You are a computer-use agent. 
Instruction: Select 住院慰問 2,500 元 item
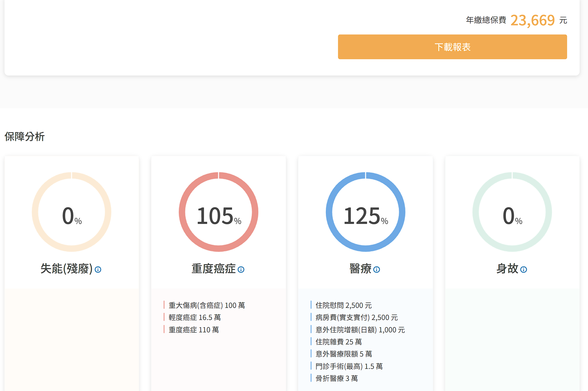click(343, 305)
